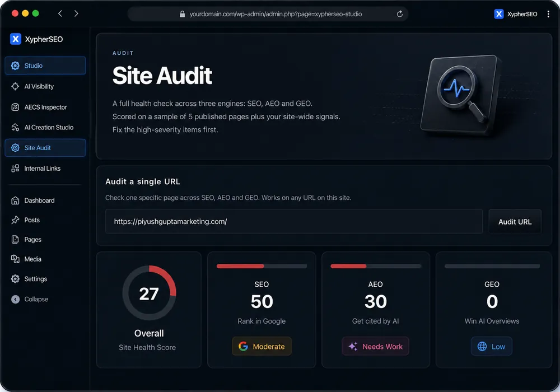The width and height of the screenshot is (560, 392).
Task: Click the Dashboard house icon
Action: tap(15, 200)
